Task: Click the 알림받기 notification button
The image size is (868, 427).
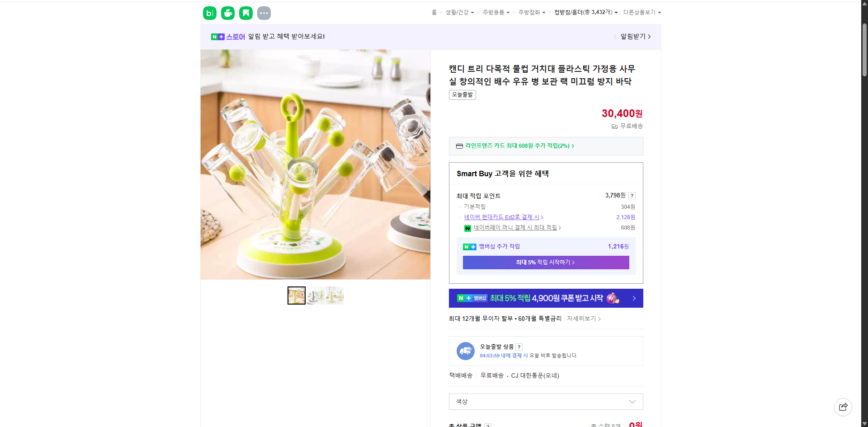Action: point(633,36)
